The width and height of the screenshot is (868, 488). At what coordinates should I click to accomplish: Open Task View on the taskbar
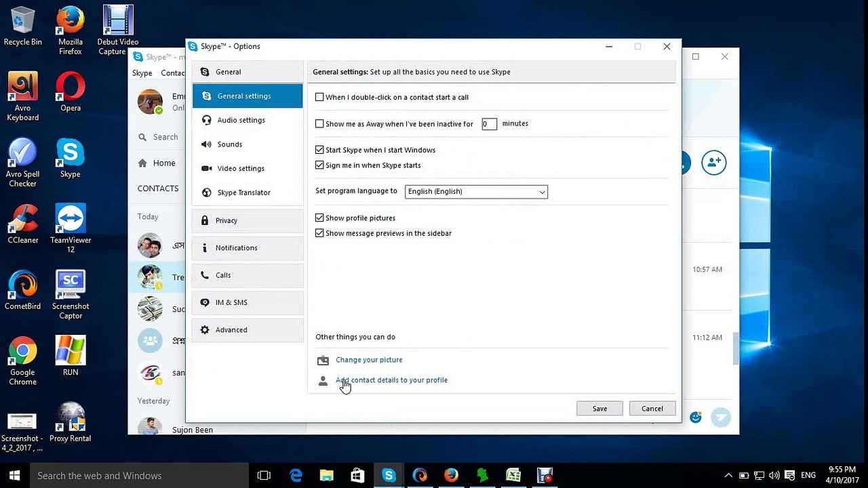264,476
